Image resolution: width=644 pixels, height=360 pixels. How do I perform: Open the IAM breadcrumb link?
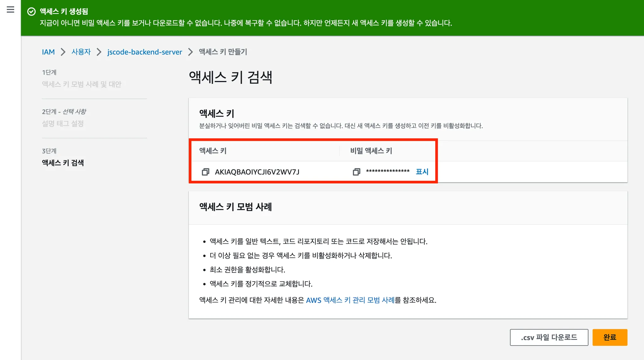pyautogui.click(x=48, y=52)
